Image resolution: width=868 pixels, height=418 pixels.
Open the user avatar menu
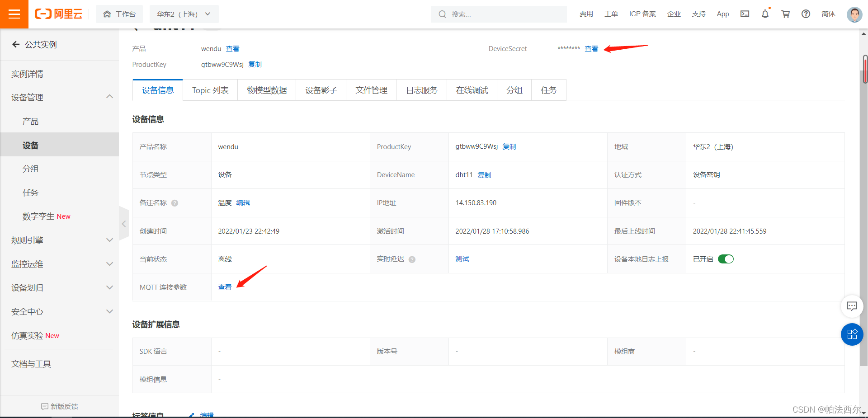[x=854, y=14]
